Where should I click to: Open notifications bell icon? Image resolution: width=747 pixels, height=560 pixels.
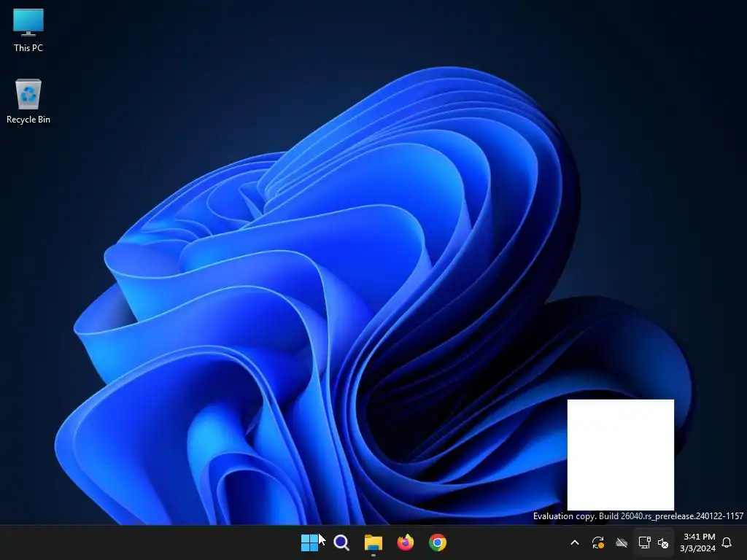click(727, 542)
